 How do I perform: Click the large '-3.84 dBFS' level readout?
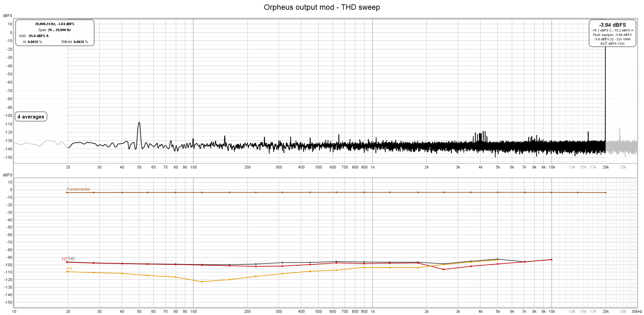click(612, 25)
